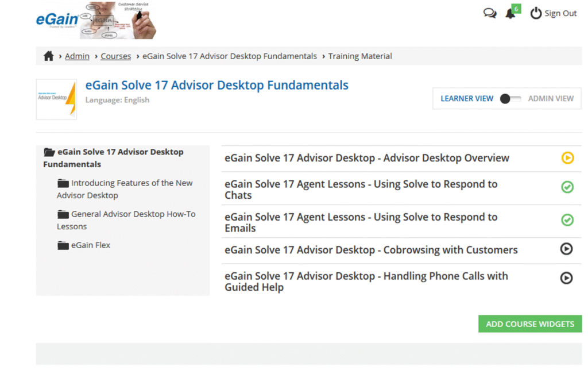
Task: Play the Handling Phone Calls lesson icon
Action: (567, 278)
